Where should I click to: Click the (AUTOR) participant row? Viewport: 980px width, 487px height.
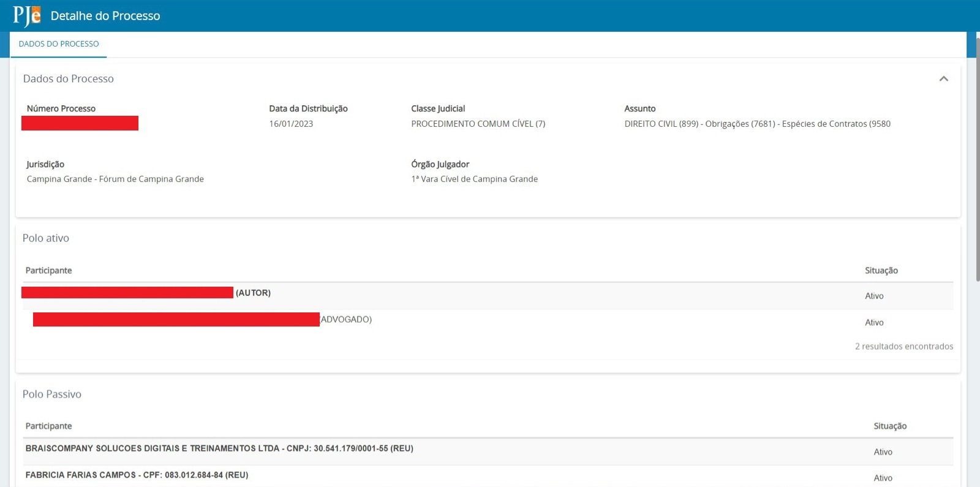point(488,296)
